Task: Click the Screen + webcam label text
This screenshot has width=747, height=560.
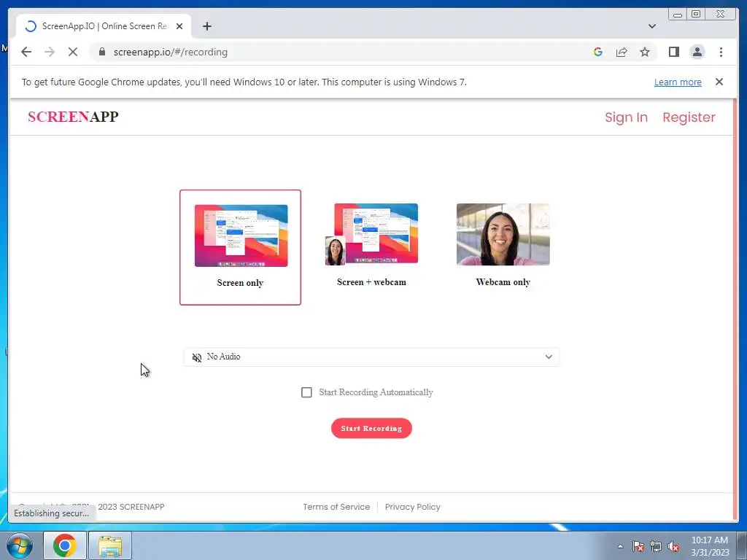Action: coord(371,282)
